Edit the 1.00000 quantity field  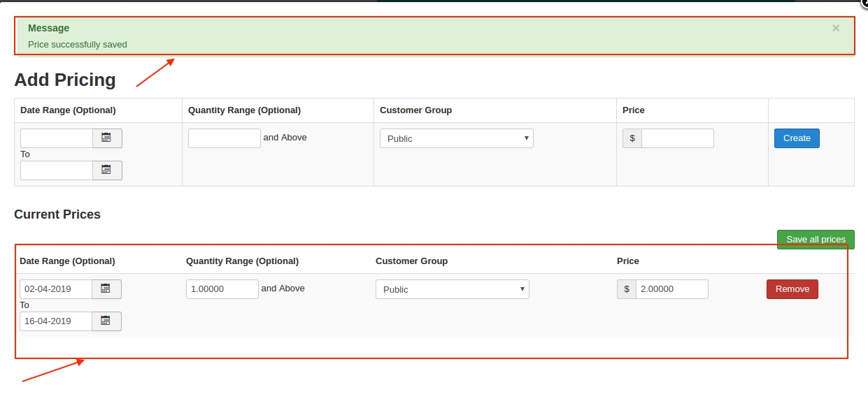(x=222, y=289)
